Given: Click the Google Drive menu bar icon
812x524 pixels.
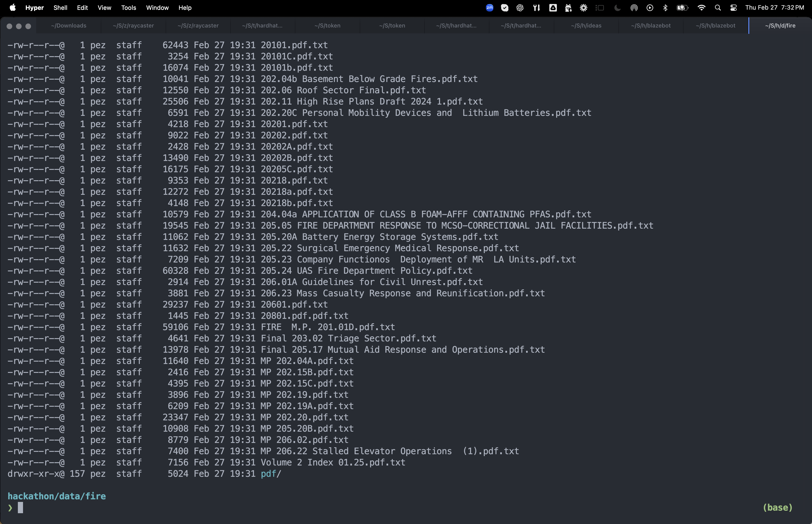Looking at the screenshot, I should [553, 8].
